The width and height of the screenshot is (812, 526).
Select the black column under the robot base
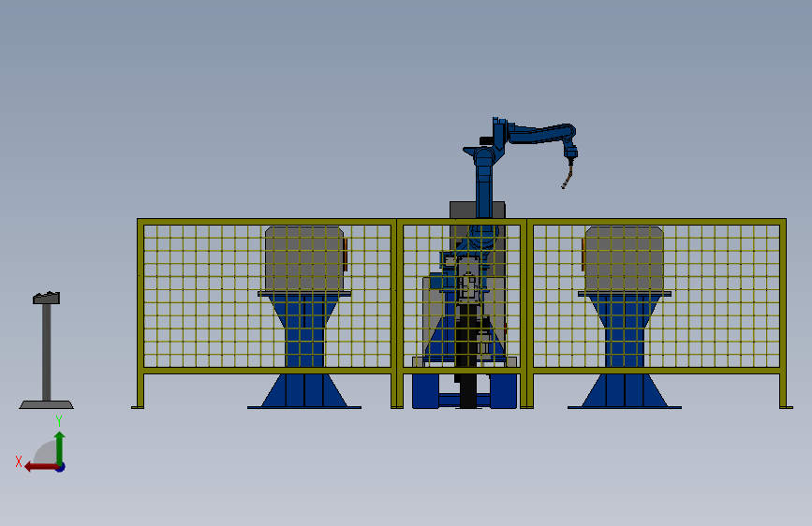point(468,358)
